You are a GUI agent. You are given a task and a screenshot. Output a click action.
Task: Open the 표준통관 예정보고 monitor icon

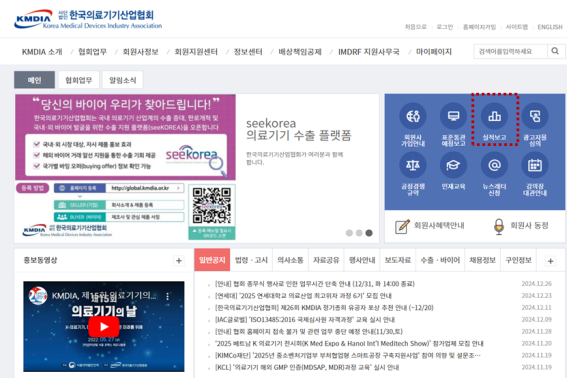tap(453, 116)
